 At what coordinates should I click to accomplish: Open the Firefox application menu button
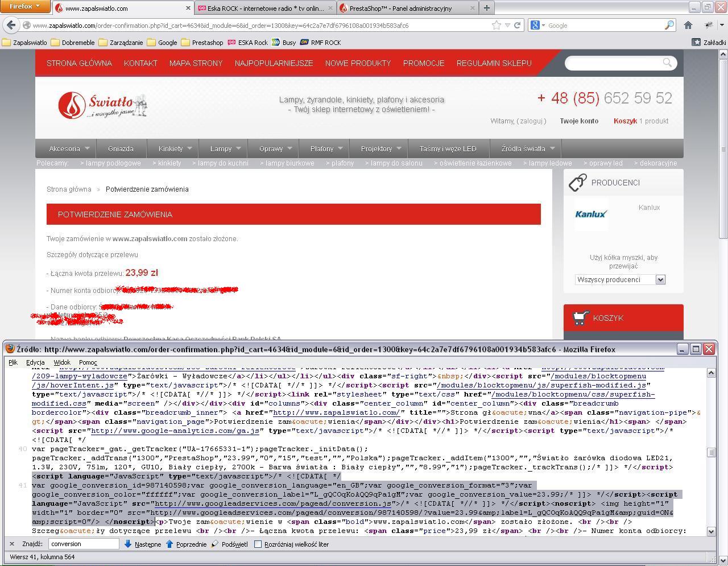point(24,6)
